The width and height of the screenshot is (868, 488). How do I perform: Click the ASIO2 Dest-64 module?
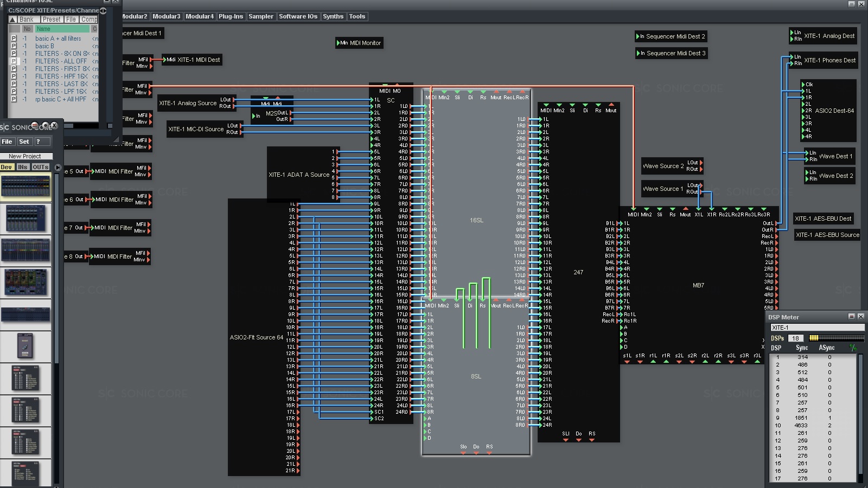(834, 111)
